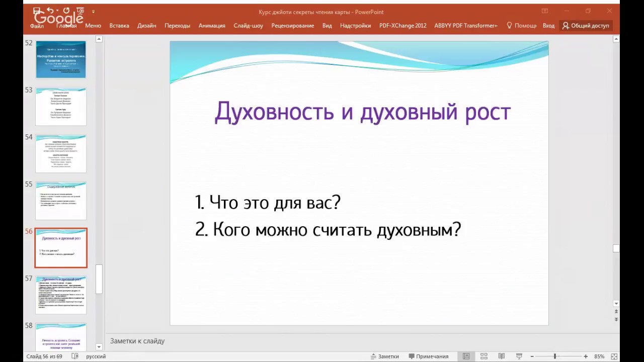Click the thumbnail pane scrollbar thumb
644x362 pixels.
pyautogui.click(x=99, y=280)
